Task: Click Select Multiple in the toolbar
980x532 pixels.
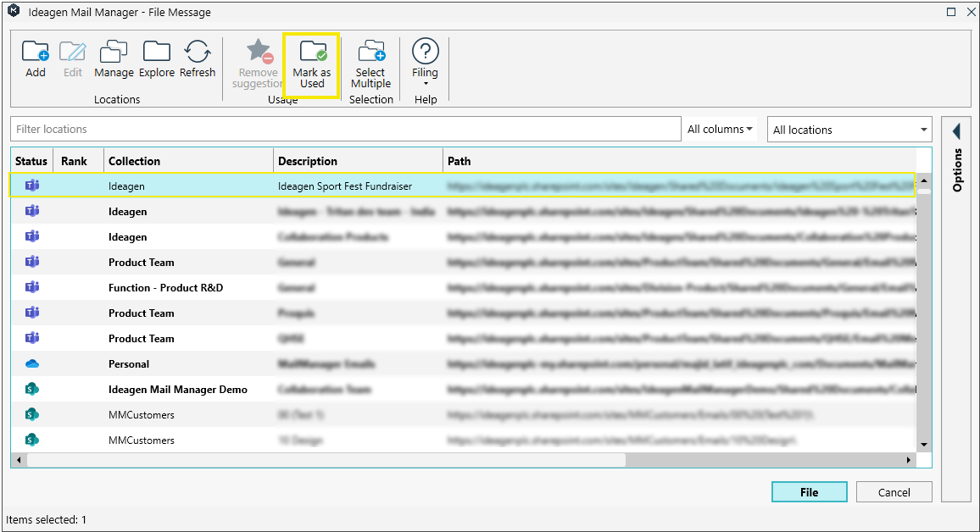Action: [370, 53]
